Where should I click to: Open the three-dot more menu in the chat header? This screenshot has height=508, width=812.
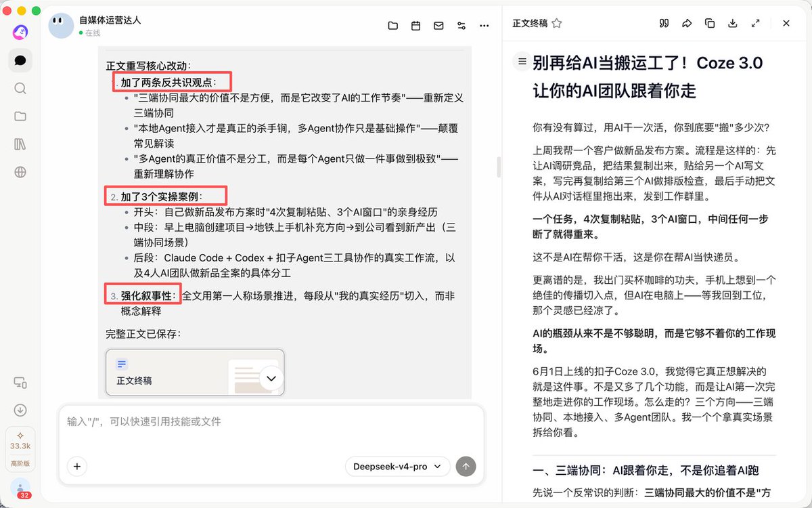click(x=484, y=26)
